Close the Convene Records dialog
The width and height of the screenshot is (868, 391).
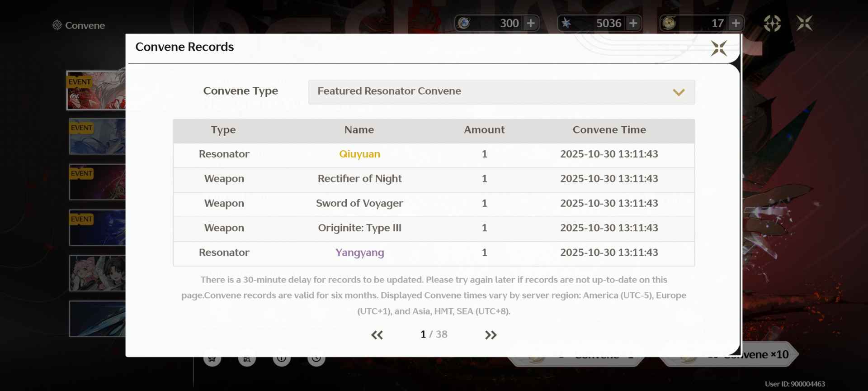pyautogui.click(x=718, y=48)
